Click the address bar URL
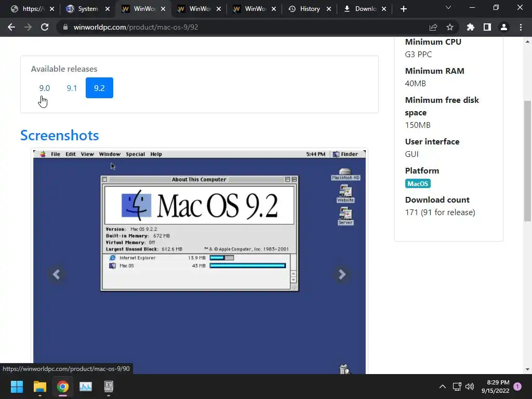 (136, 27)
